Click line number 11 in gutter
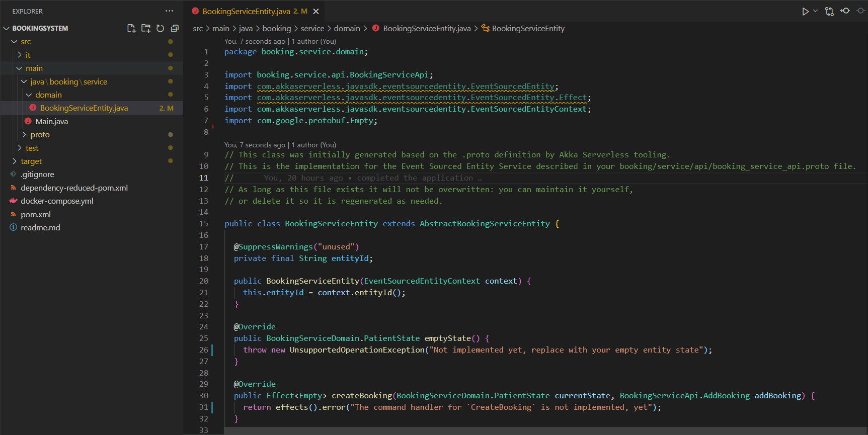 pos(204,178)
